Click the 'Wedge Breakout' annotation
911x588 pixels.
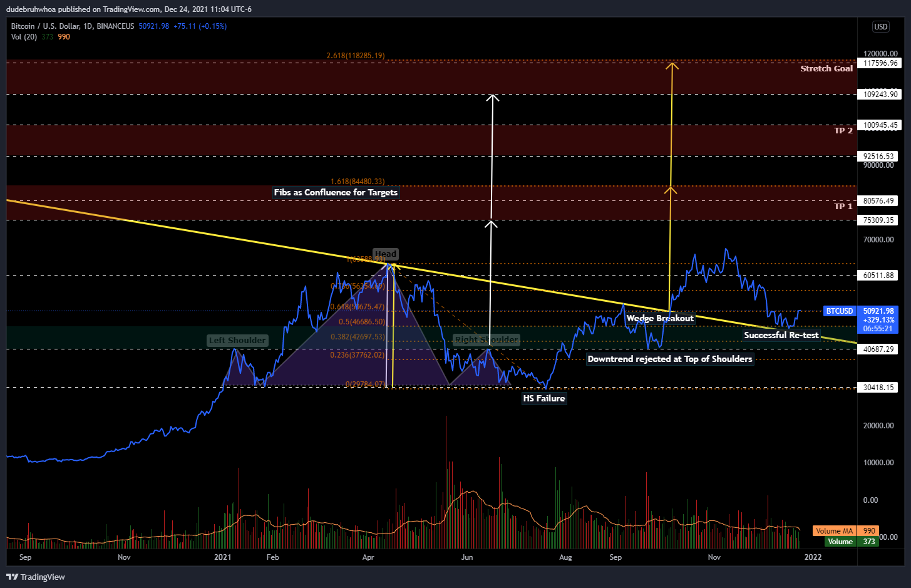660,319
